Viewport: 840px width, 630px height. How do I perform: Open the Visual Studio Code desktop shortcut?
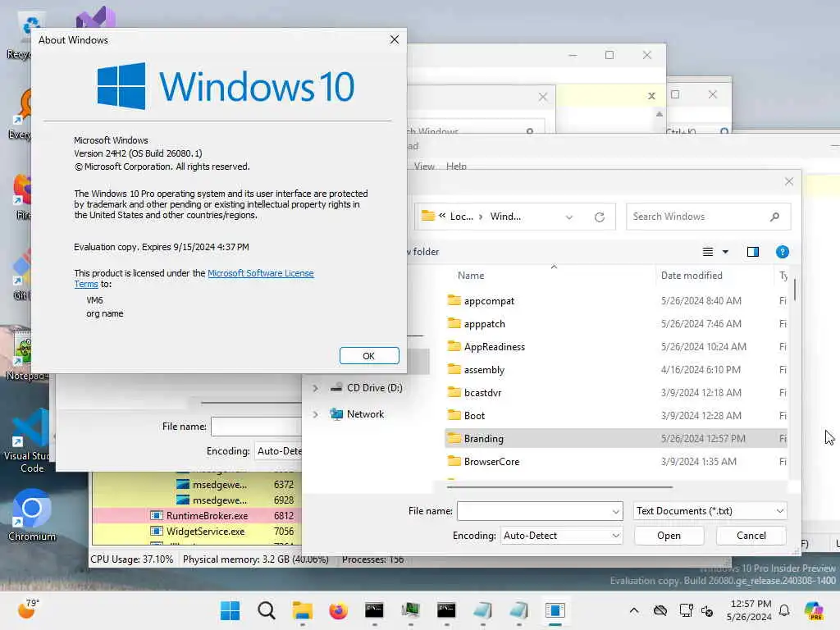pyautogui.click(x=31, y=441)
